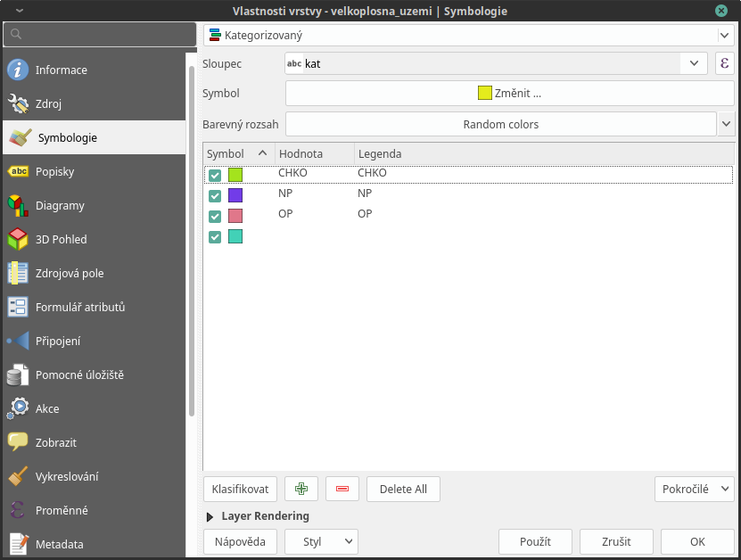Click the Zrušit cancel button
741x560 pixels.
click(616, 541)
